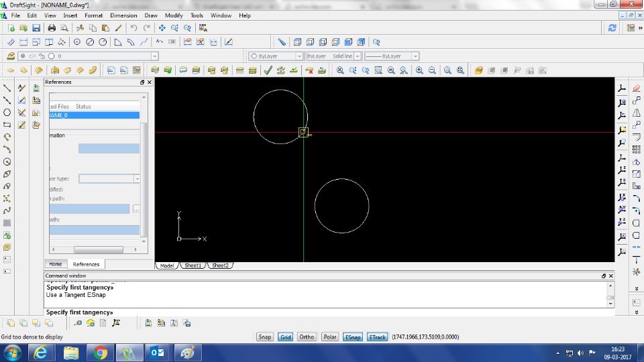Open the ByLayer line weight dropdown

coord(415,56)
